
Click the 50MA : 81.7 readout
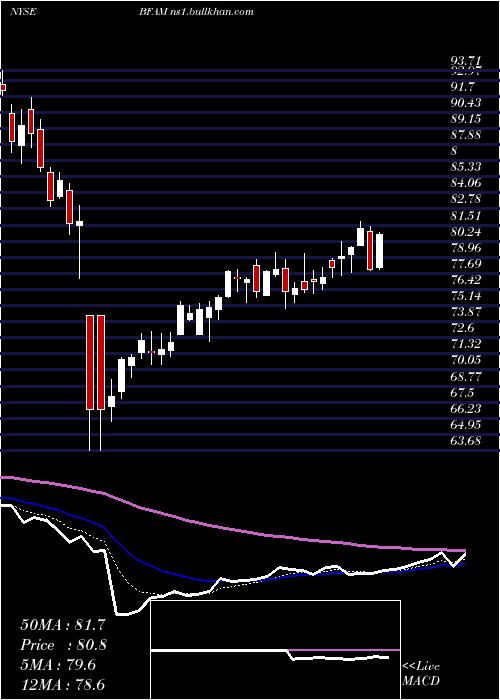[x=63, y=625]
